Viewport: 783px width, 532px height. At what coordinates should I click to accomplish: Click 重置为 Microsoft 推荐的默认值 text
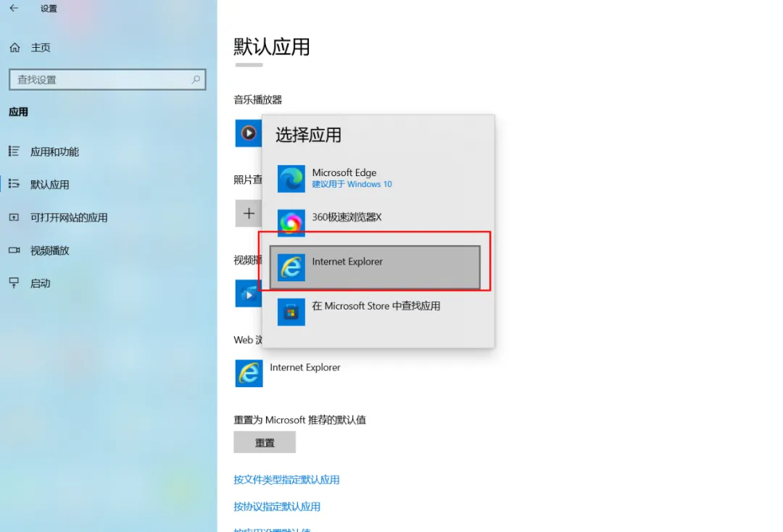(299, 420)
